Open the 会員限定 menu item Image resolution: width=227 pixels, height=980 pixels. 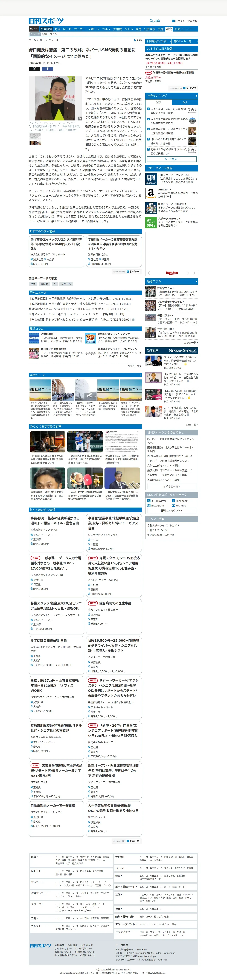pyautogui.click(x=46, y=29)
